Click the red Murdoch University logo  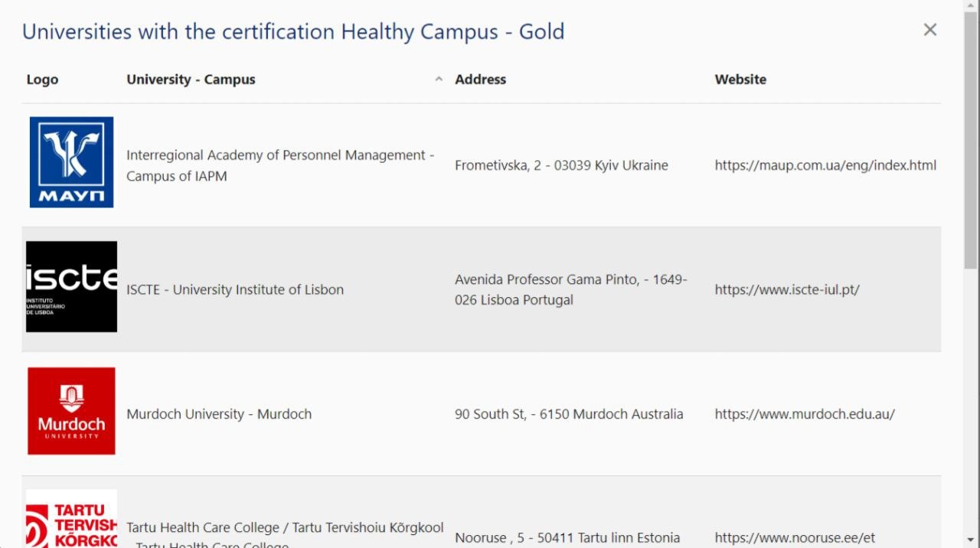[x=71, y=411]
